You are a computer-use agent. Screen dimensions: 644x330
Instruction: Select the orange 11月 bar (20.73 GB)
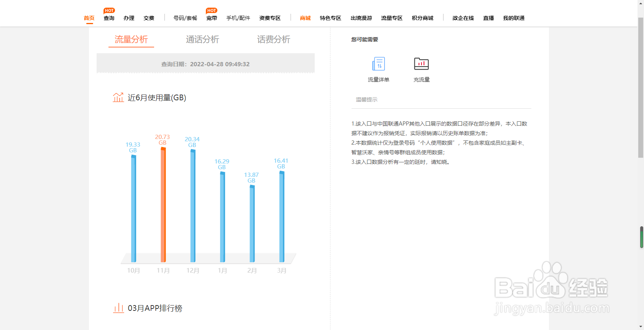163,205
